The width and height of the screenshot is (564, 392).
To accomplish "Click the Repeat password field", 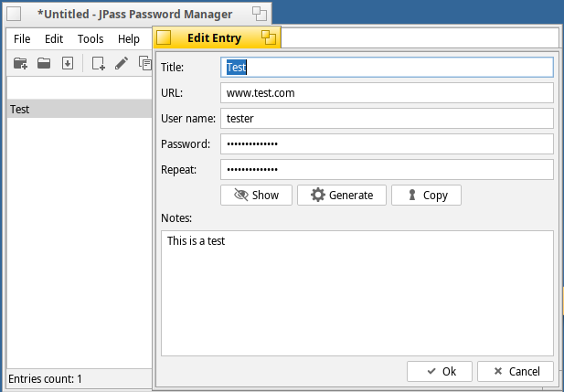I will tap(387, 169).
